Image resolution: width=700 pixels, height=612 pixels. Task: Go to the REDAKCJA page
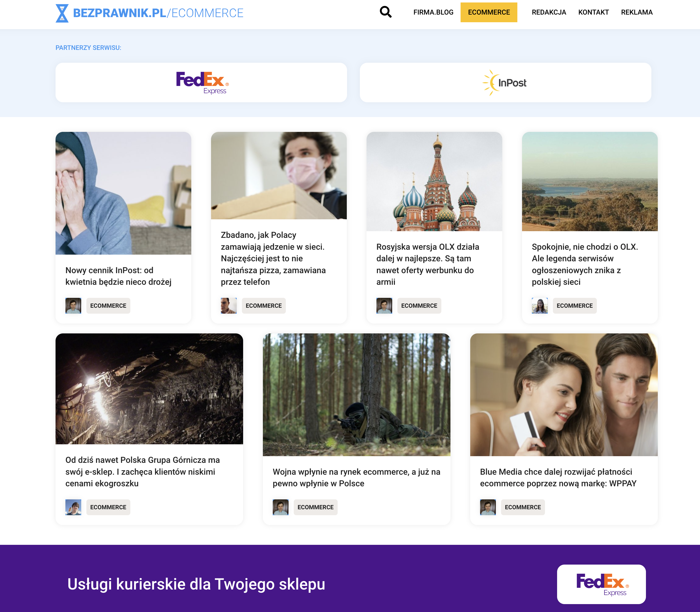(x=549, y=12)
